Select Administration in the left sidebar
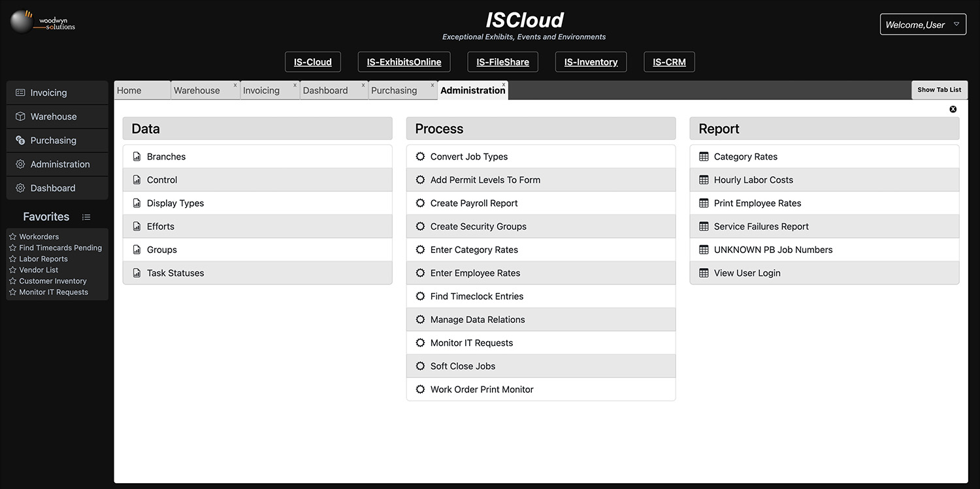 59,164
